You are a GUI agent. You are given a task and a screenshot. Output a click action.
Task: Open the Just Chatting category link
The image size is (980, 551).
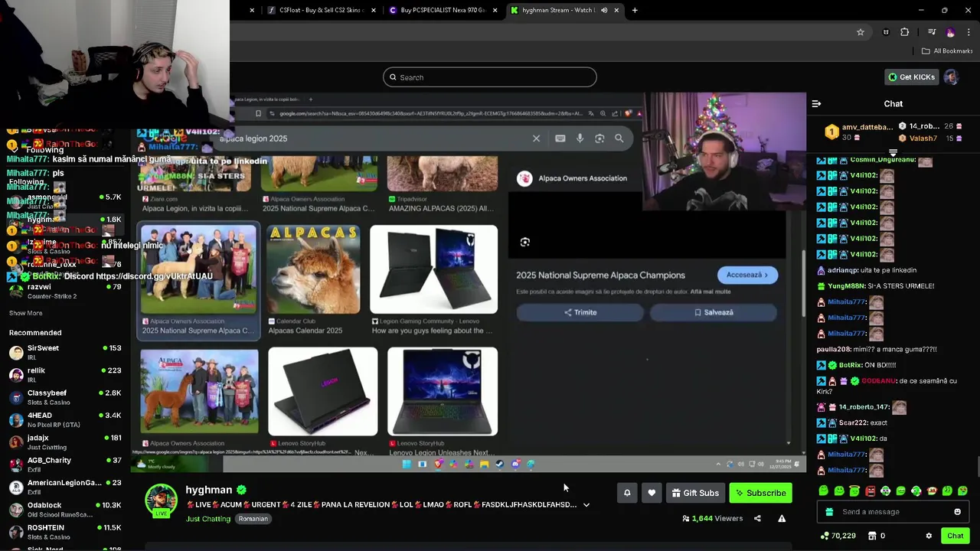[208, 519]
